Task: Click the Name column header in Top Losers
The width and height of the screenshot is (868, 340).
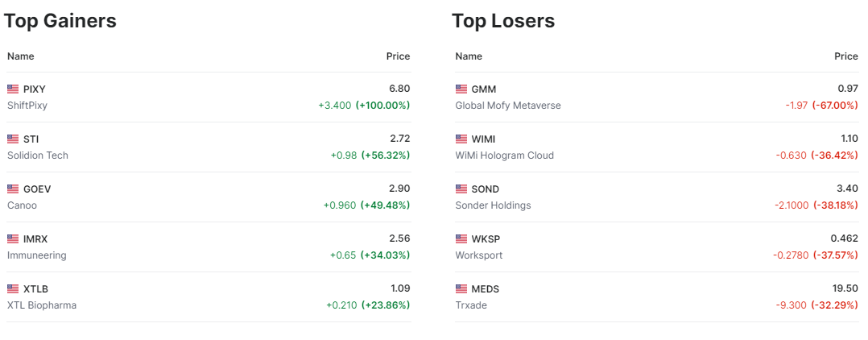Action: (x=469, y=56)
